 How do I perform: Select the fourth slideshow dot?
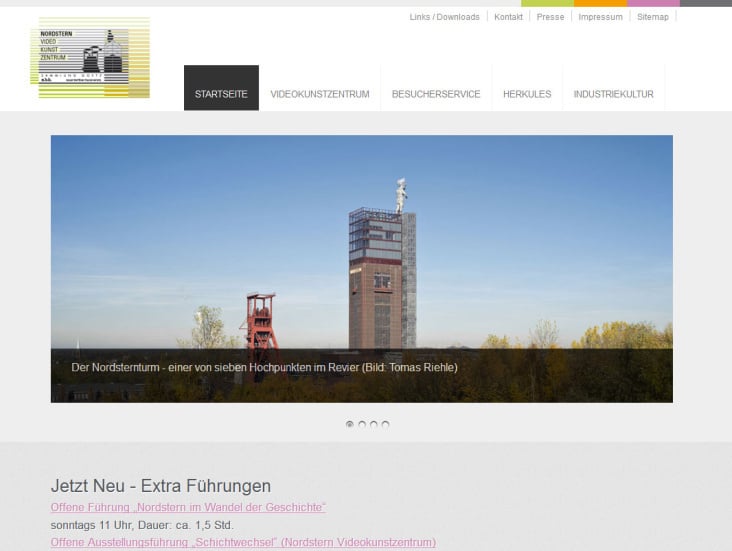click(x=385, y=424)
